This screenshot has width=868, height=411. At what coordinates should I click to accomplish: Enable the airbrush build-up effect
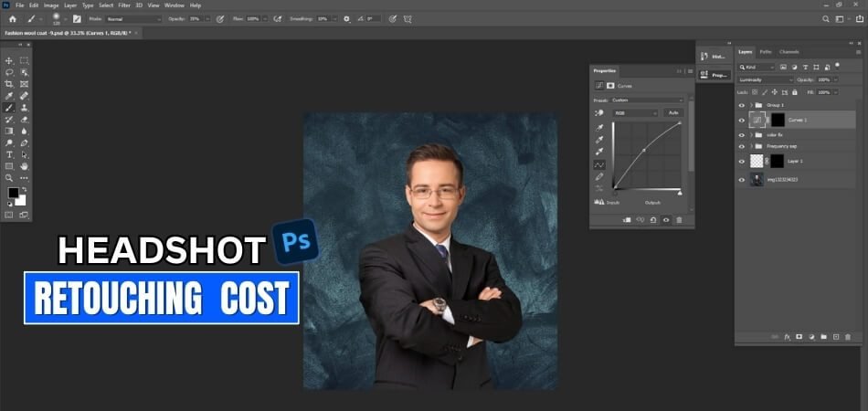point(277,19)
